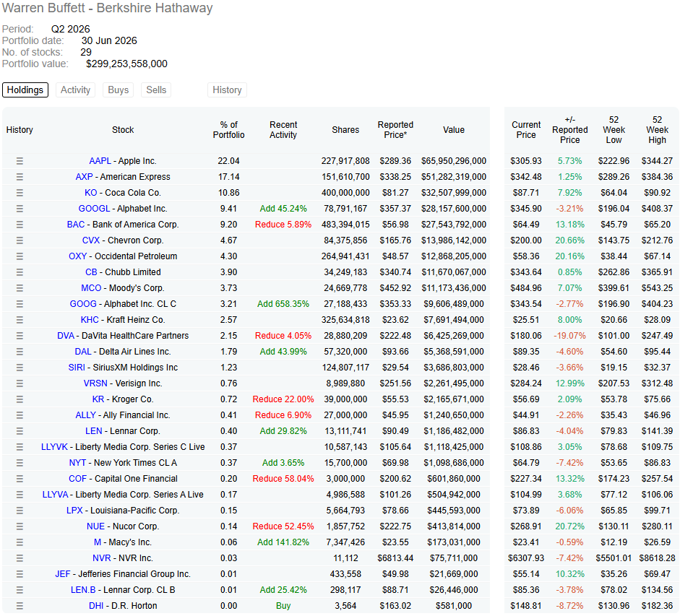680x616 pixels.
Task: Click history icon beside Nucor Corp.
Action: pyautogui.click(x=20, y=526)
